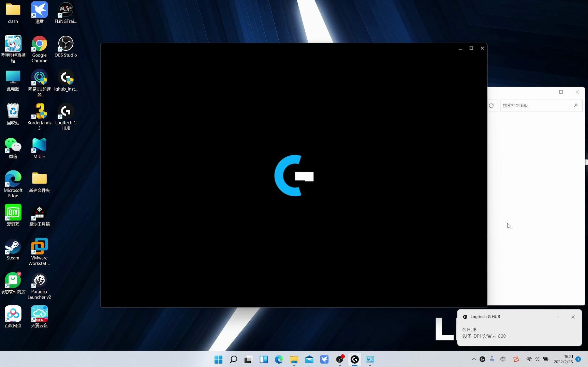
Task: Open MIUI+ desktop shortcut
Action: coord(39,148)
